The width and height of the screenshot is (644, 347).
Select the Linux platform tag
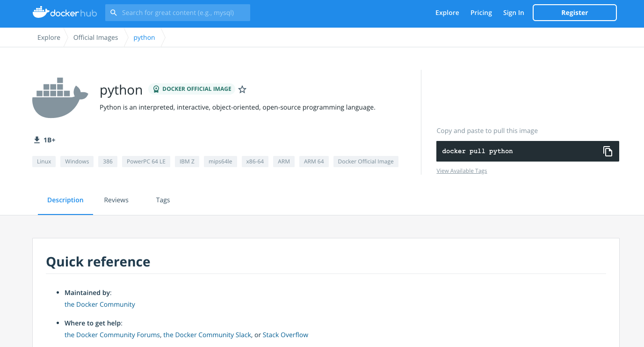point(43,161)
